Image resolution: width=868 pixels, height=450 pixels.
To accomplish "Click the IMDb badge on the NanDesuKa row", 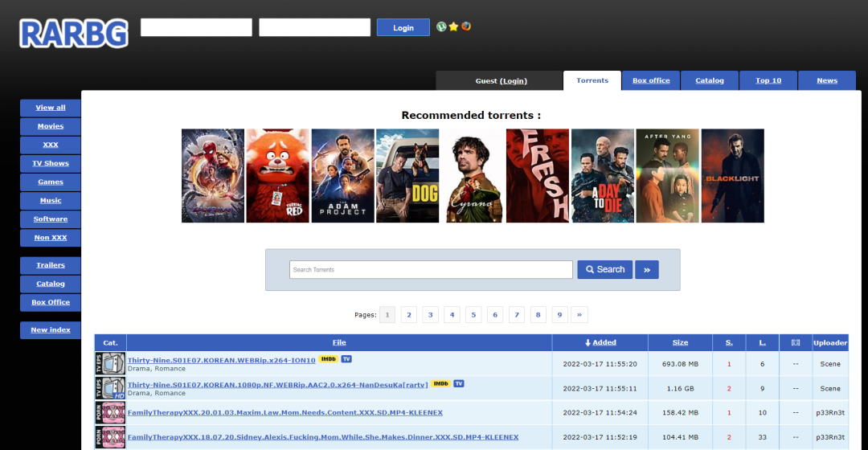I will pos(440,383).
